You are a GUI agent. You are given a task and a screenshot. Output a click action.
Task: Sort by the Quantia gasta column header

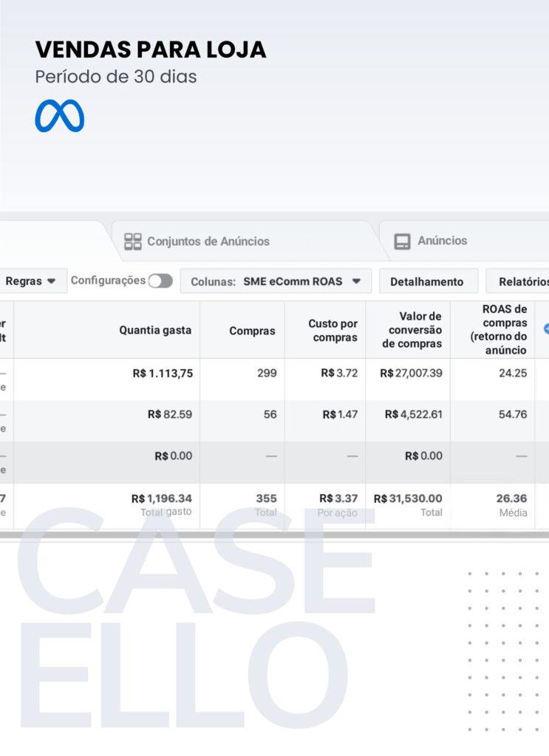coord(155,331)
